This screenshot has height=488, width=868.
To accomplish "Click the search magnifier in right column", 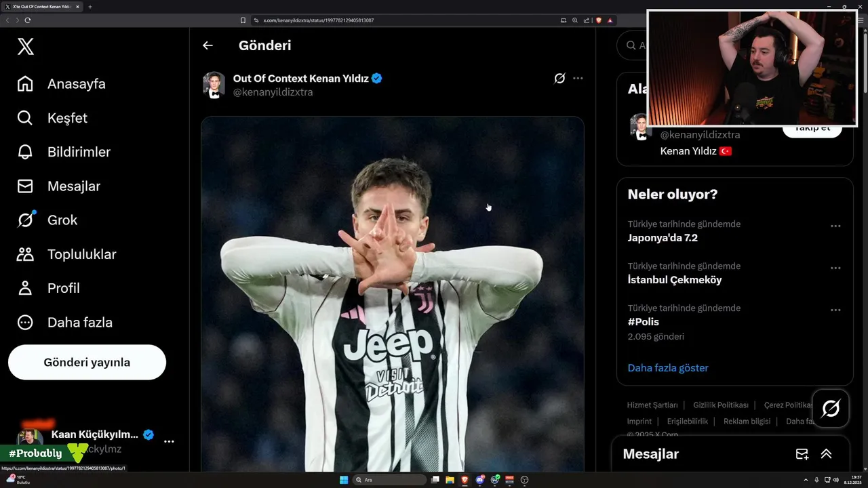I will [x=631, y=45].
